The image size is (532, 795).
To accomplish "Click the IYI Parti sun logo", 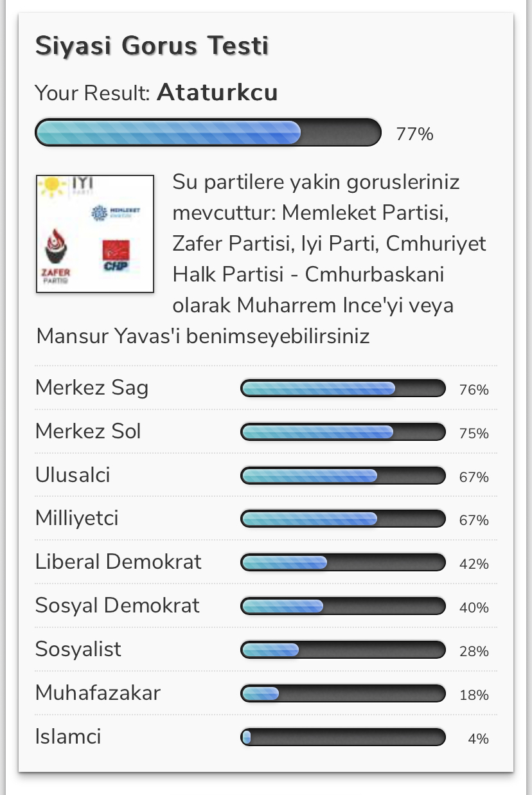I will pos(66,187).
